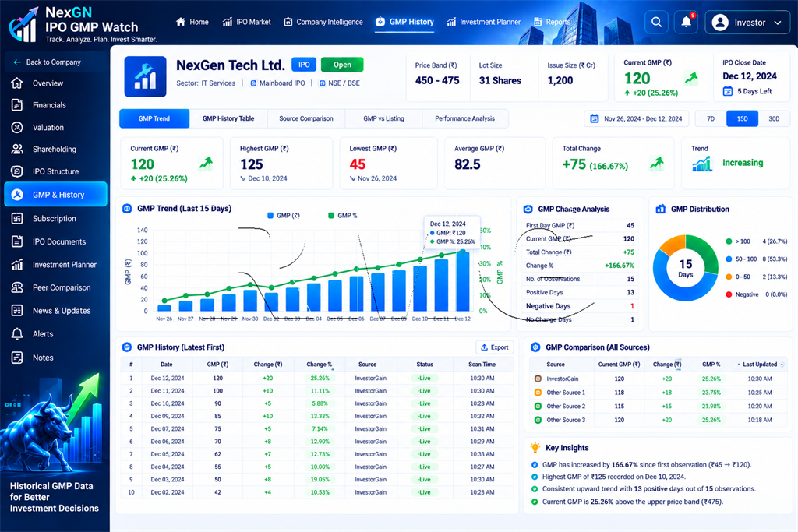Switch to Performance Analysis tab
The width and height of the screenshot is (798, 532).
(x=464, y=118)
